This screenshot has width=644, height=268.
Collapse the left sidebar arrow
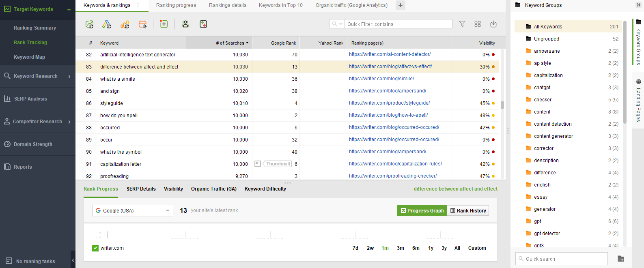[x=73, y=260]
